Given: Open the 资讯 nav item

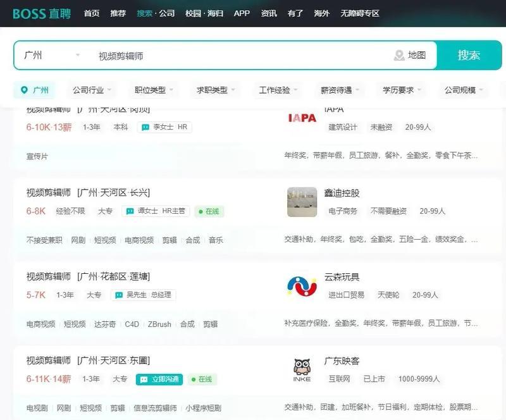Looking at the screenshot, I should click(269, 13).
